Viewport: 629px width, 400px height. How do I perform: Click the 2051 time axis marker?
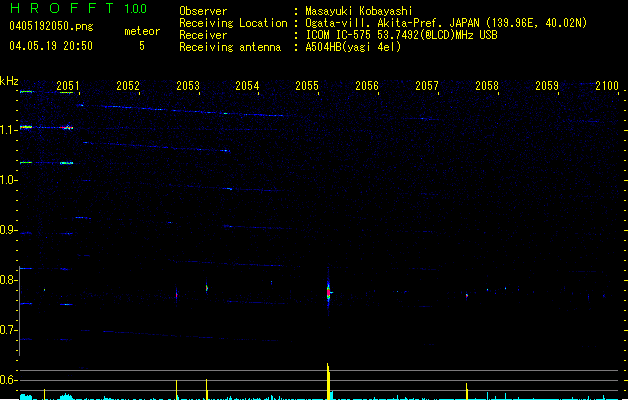pyautogui.click(x=68, y=86)
